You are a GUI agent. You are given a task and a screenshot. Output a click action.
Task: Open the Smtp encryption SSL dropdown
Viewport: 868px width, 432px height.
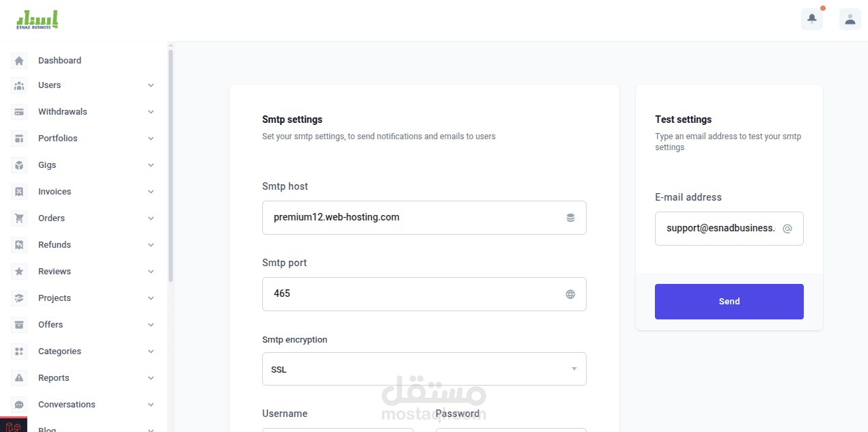click(424, 369)
